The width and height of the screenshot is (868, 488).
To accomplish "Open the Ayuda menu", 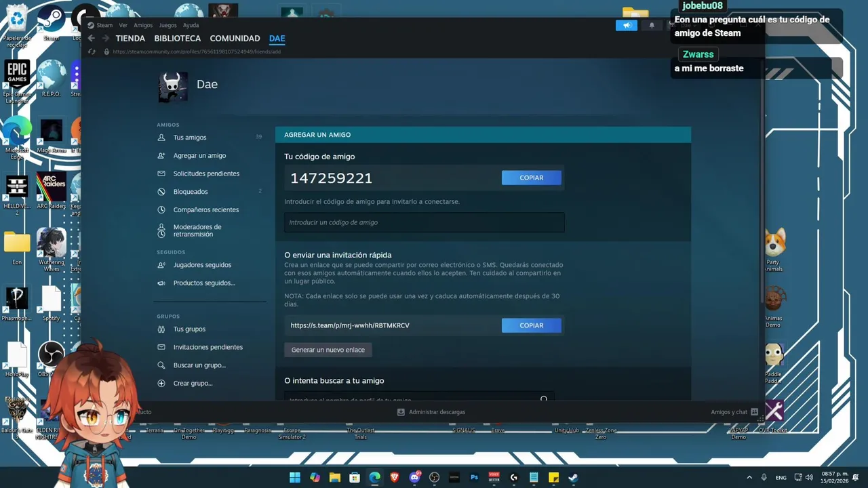I will 191,25.
